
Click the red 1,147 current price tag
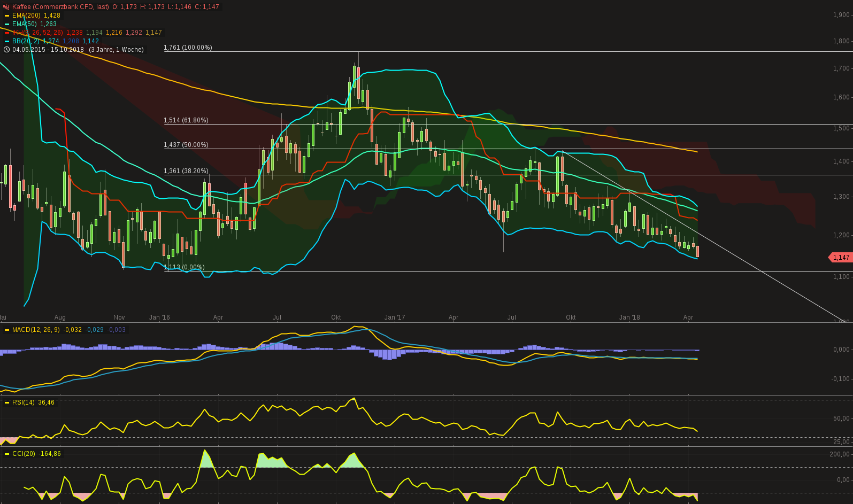[x=840, y=258]
